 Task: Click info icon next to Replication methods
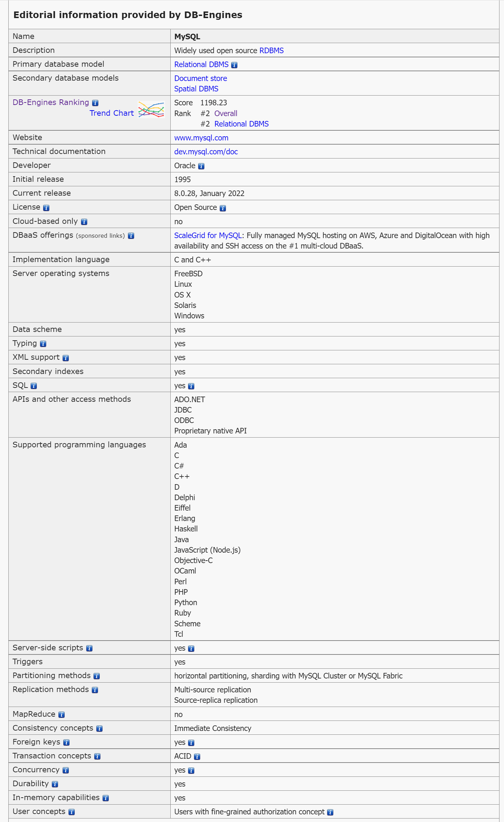tap(95, 690)
